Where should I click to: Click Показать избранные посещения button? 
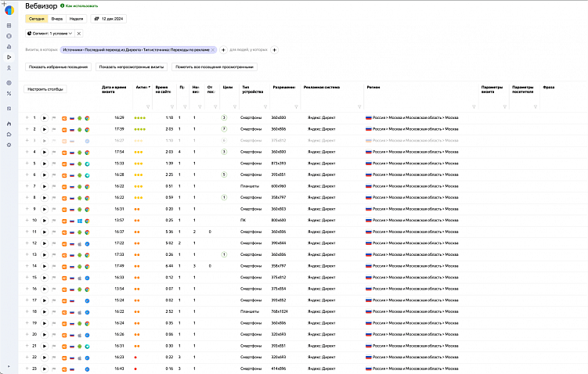click(59, 67)
